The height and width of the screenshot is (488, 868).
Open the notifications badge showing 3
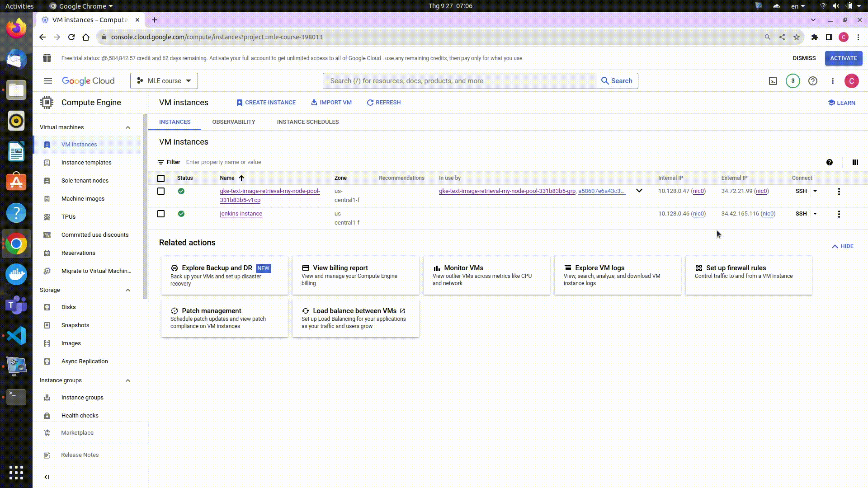[x=793, y=81]
